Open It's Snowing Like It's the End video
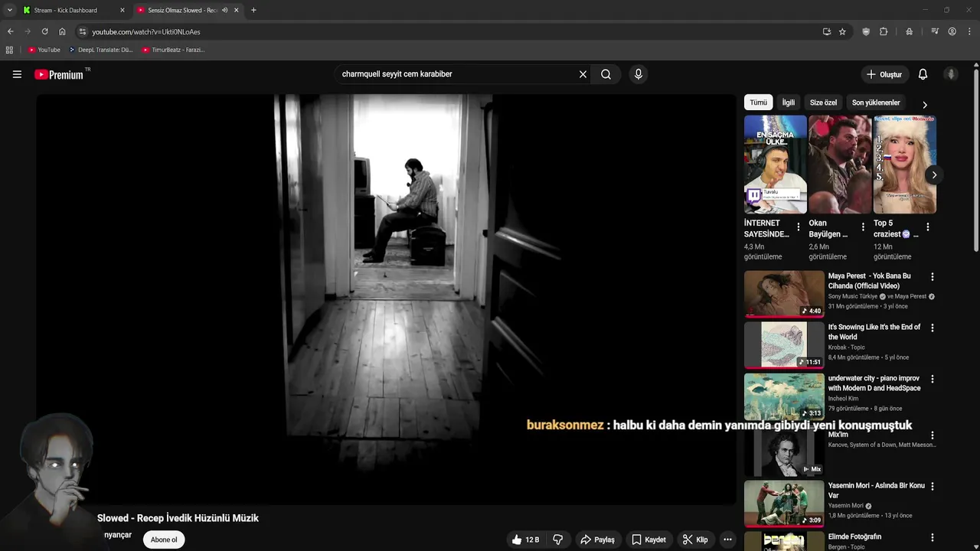This screenshot has width=980, height=551. click(x=874, y=332)
